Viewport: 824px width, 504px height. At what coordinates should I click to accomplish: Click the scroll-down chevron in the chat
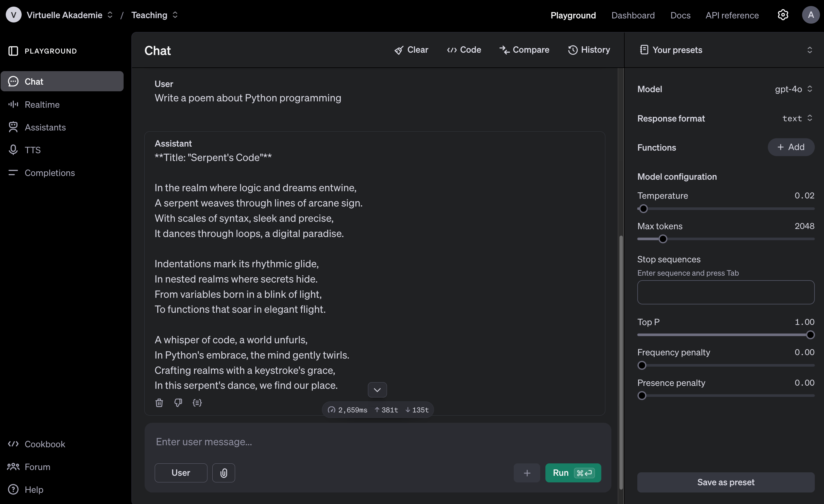coord(377,390)
